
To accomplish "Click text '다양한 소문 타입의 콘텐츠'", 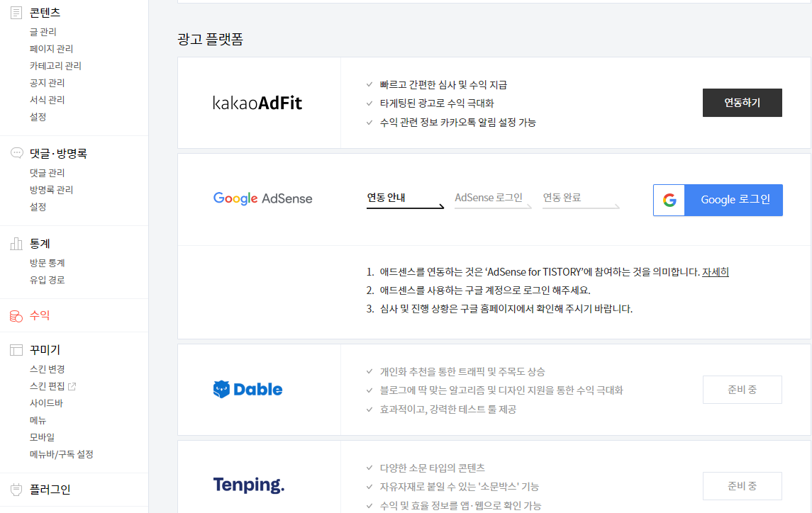I will [x=432, y=468].
